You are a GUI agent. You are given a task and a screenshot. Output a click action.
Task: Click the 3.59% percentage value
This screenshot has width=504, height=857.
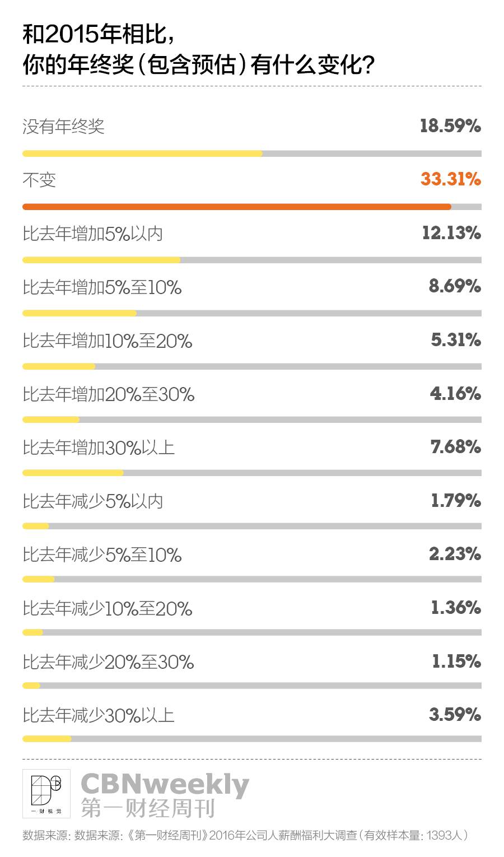tap(455, 715)
